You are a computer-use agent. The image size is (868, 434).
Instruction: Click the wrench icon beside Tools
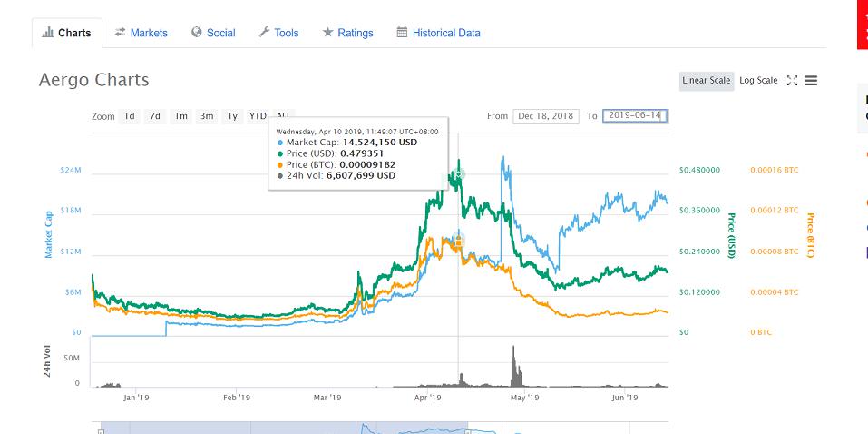tap(264, 32)
